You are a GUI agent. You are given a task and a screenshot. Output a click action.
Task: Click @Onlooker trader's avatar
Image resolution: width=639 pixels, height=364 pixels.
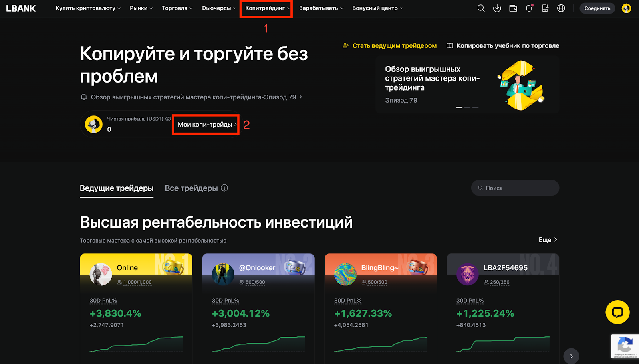[223, 274]
